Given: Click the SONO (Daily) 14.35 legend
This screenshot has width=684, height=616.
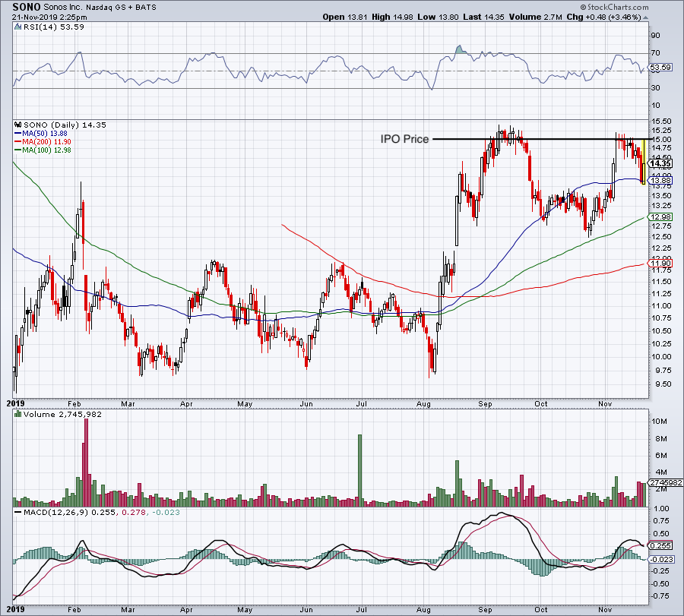Looking at the screenshot, I should [x=65, y=125].
